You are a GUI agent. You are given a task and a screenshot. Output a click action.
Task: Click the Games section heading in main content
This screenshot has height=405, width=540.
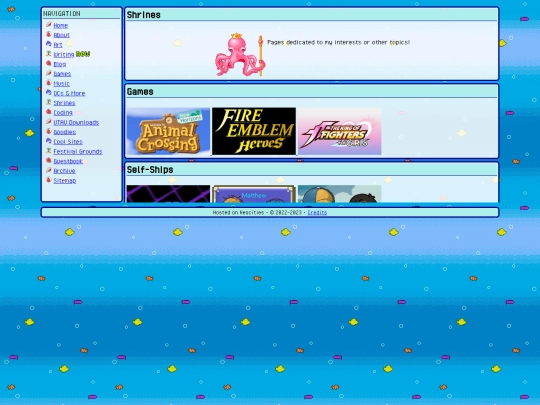click(140, 92)
